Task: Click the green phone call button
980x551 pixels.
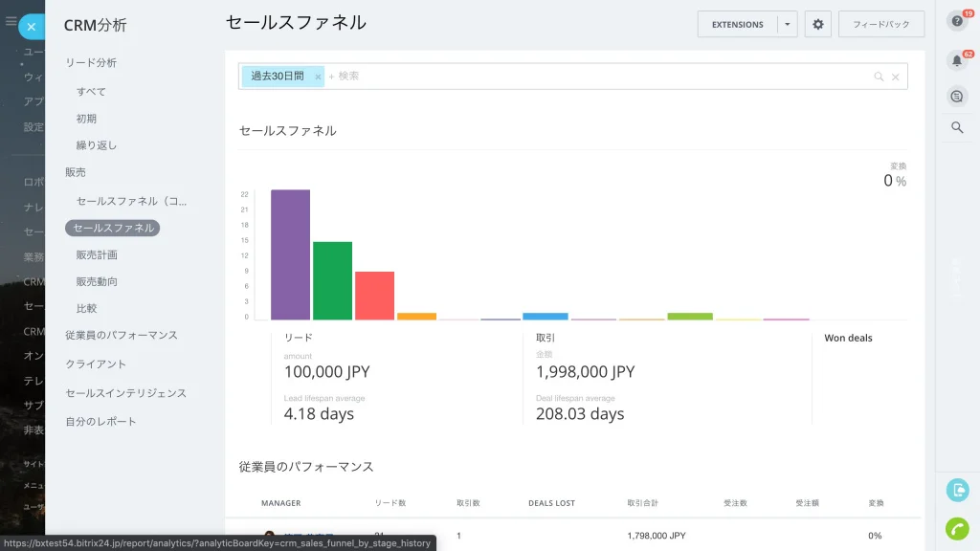Action: 957,529
